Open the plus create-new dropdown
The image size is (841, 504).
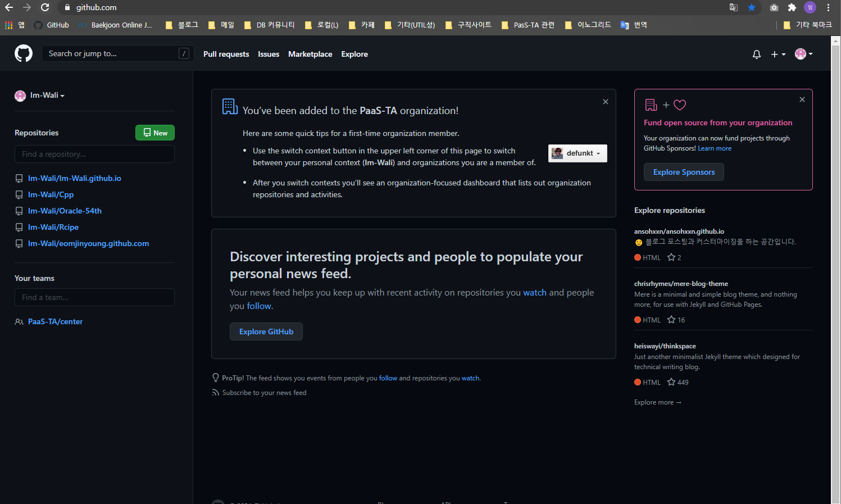coord(778,54)
